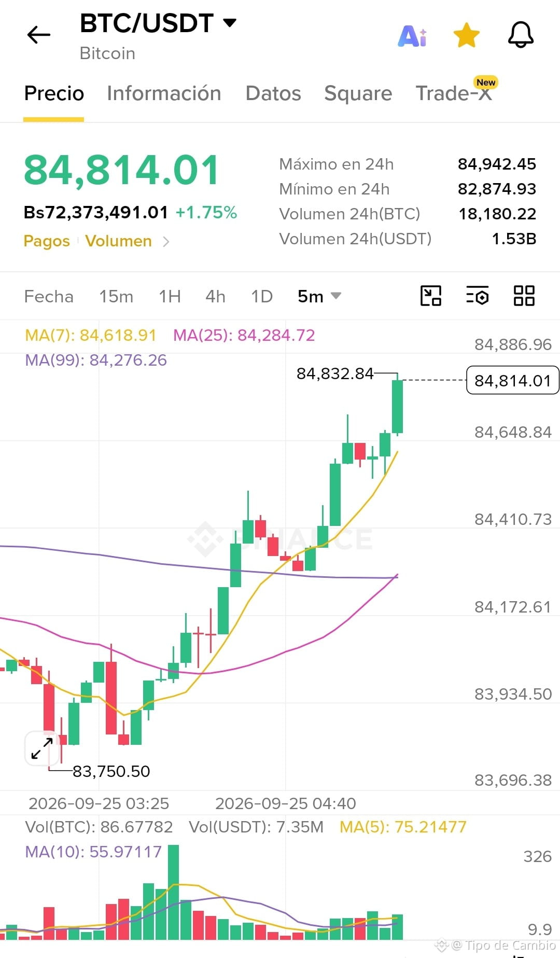Tap the back arrow icon

pyautogui.click(x=39, y=35)
